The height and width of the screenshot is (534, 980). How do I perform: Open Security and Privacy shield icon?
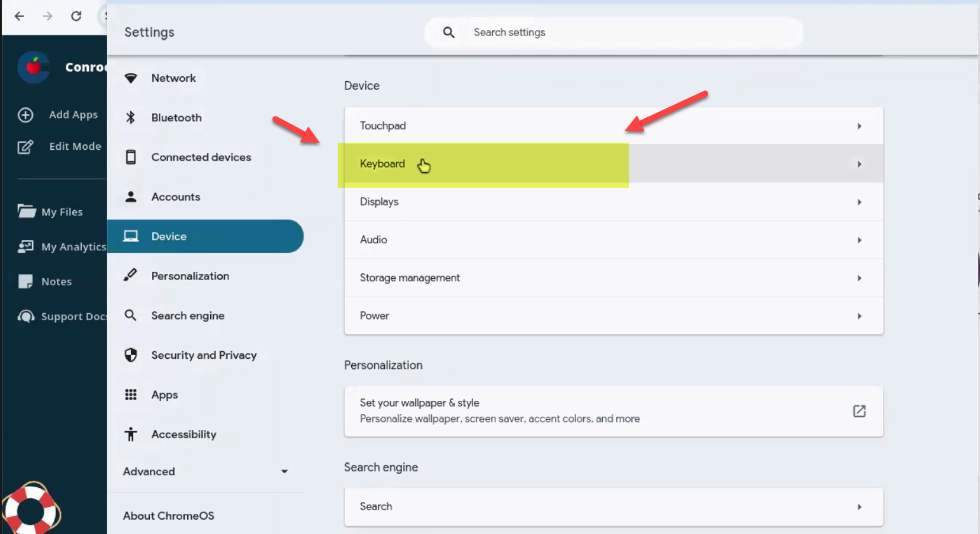coord(131,355)
